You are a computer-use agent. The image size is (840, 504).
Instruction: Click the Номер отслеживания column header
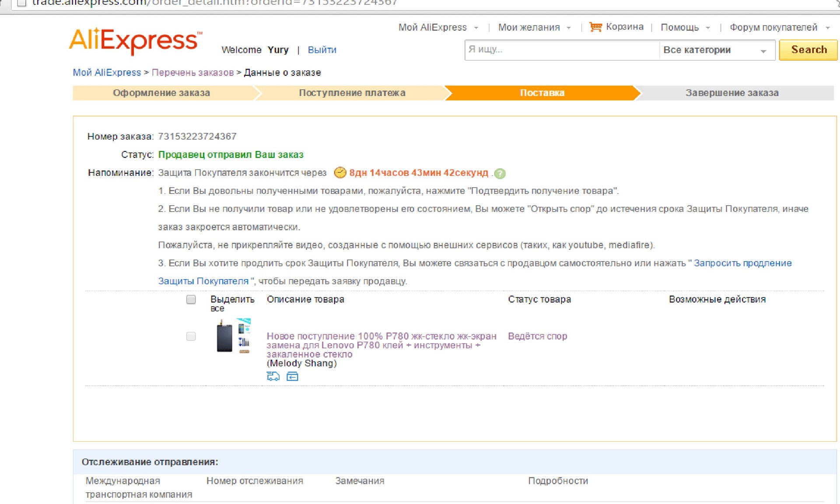(x=255, y=481)
